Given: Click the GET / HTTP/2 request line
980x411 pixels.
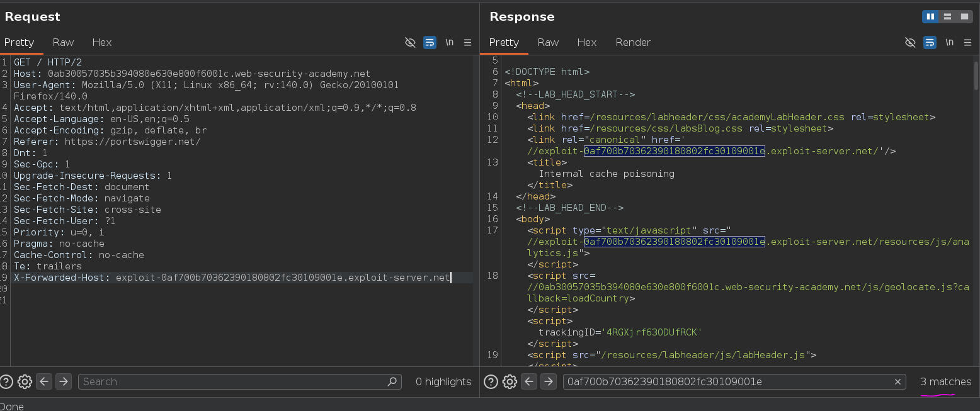Looking at the screenshot, I should [x=48, y=62].
